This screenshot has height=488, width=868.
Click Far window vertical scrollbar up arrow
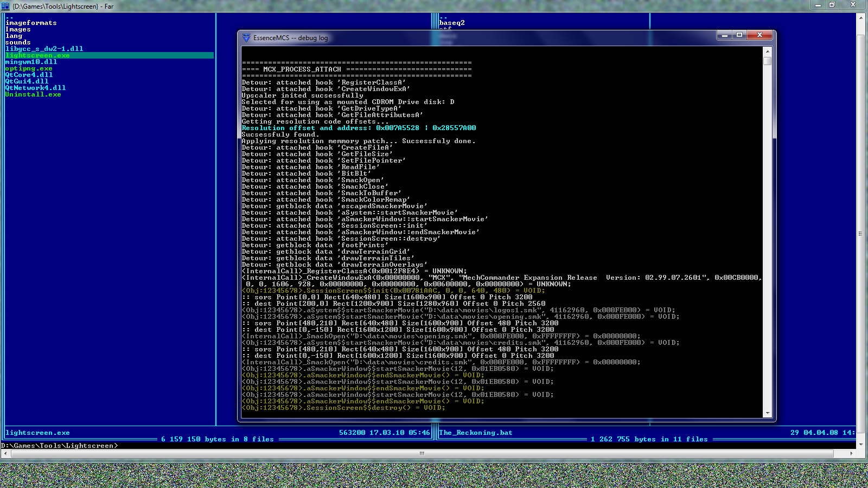(860, 18)
